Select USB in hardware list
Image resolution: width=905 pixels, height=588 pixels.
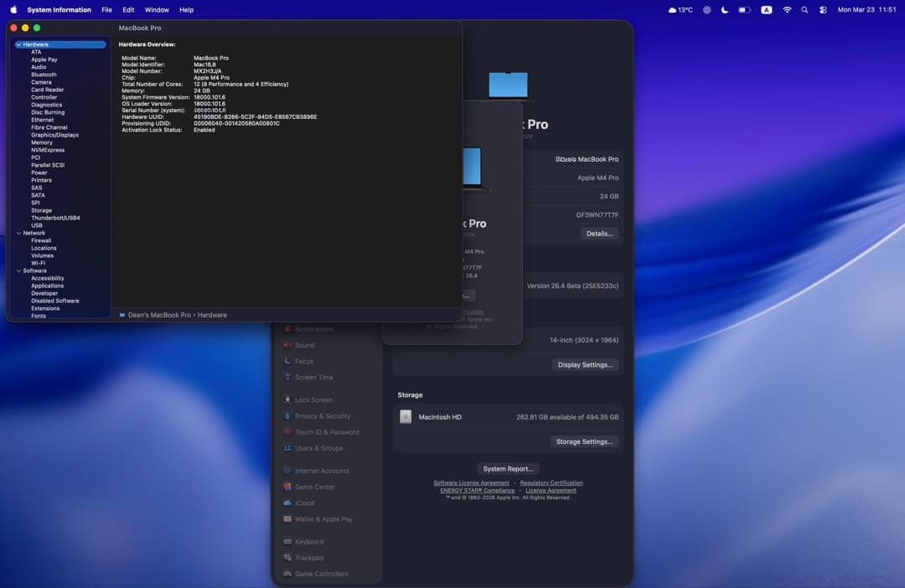tap(36, 225)
